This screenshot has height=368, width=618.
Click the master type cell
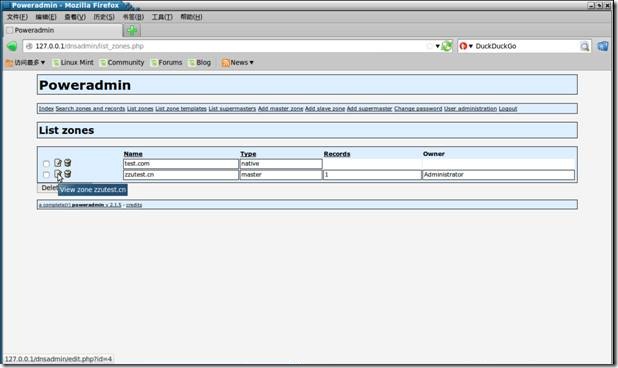281,175
